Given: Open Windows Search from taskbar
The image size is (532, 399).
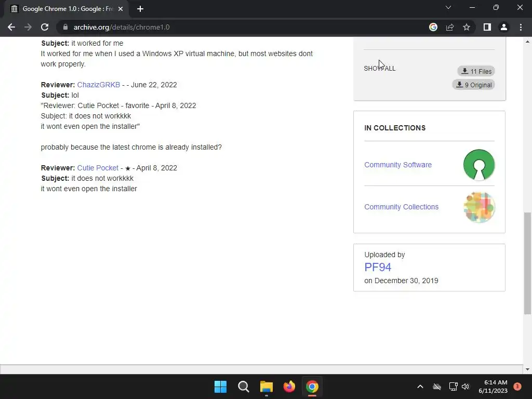Looking at the screenshot, I should [x=243, y=387].
